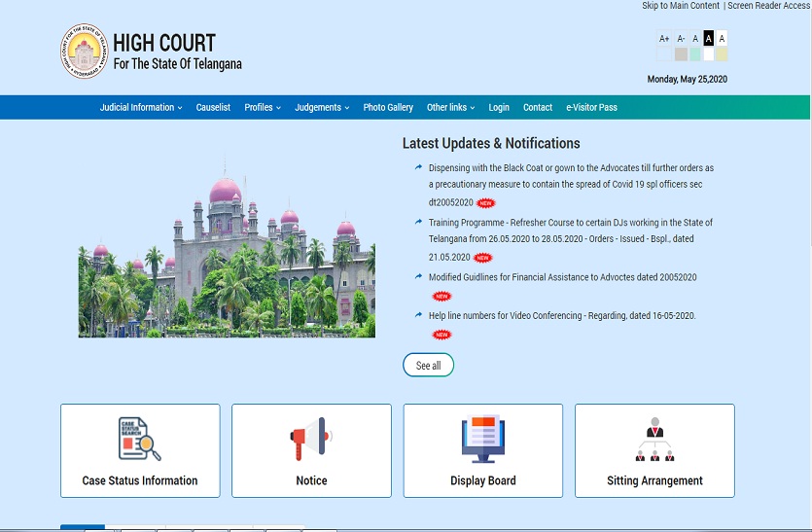Image resolution: width=812 pixels, height=532 pixels.
Task: Decrease font size with A- button
Action: coord(681,39)
